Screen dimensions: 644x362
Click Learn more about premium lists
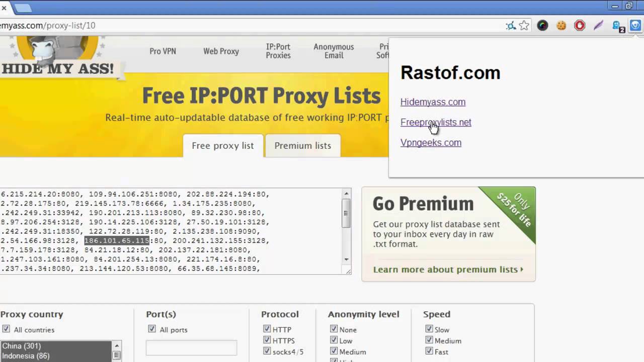[448, 269]
